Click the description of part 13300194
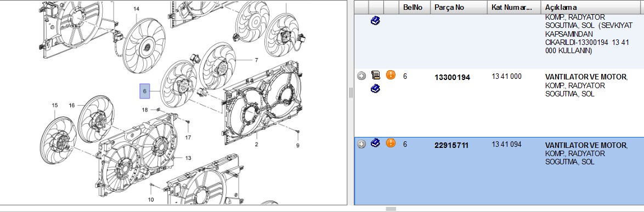The image size is (644, 212). [x=586, y=85]
